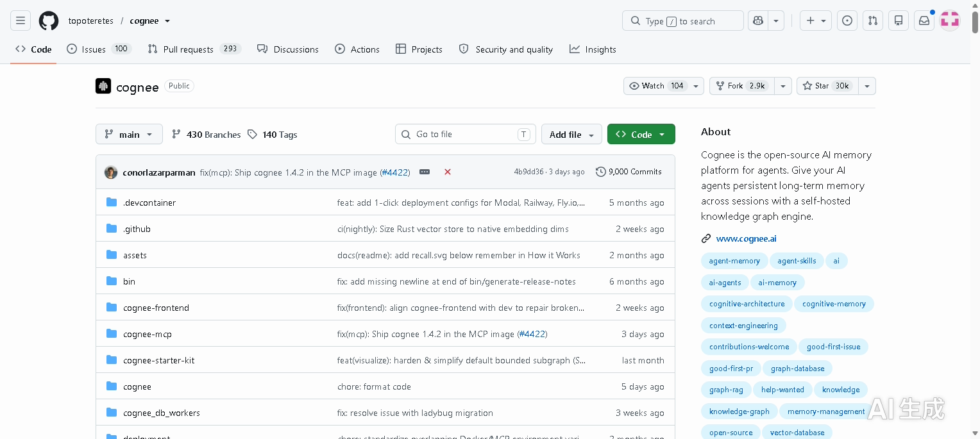Open the Issues tab
The width and height of the screenshot is (980, 439).
[x=99, y=49]
